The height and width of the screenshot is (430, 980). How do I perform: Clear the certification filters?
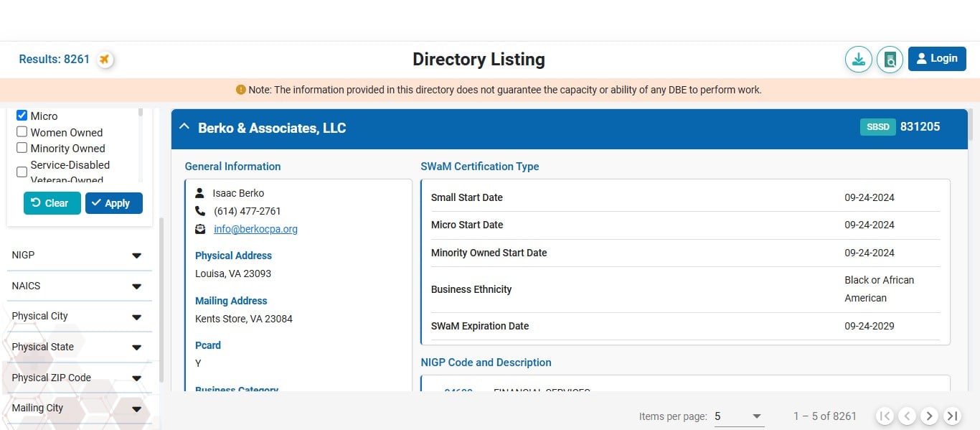coord(52,203)
